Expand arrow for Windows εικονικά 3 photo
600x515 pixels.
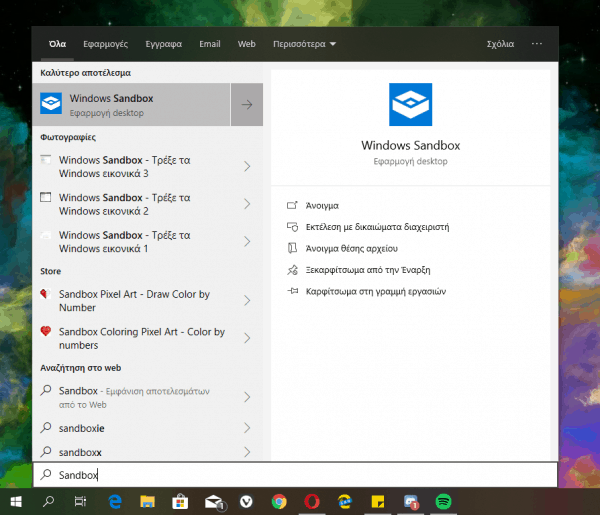[247, 166]
